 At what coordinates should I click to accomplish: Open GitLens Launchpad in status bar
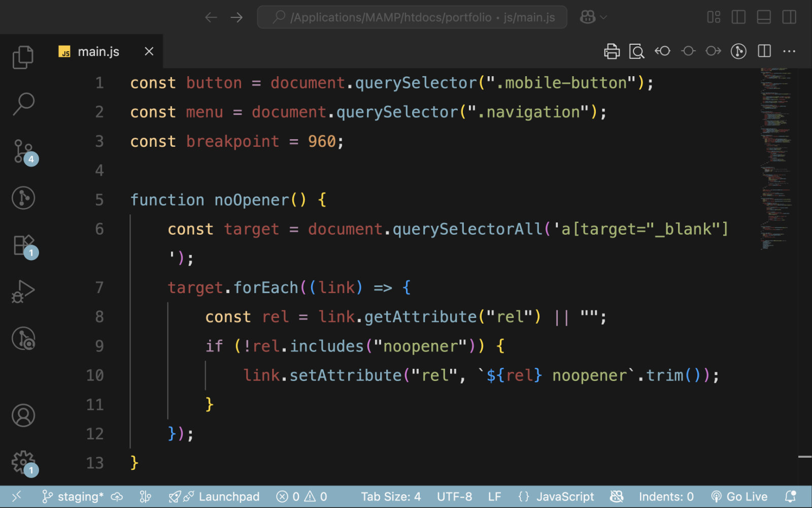coord(214,496)
